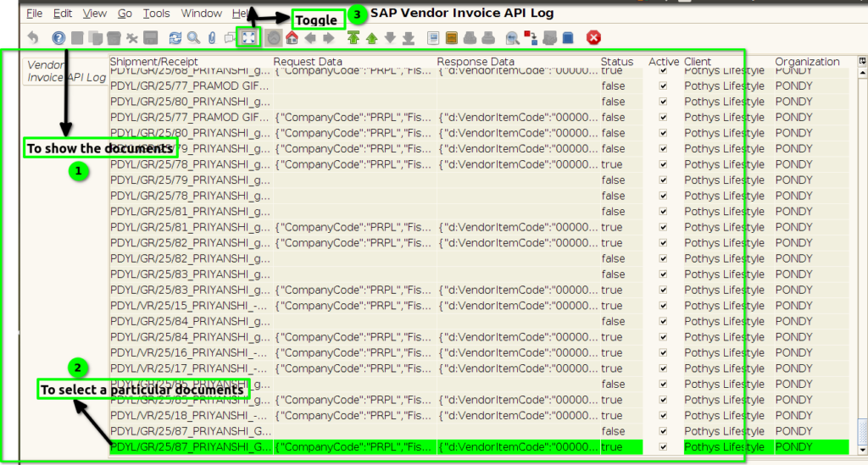The image size is (868, 465).
Task: Sort by Status column header
Action: pos(621,61)
